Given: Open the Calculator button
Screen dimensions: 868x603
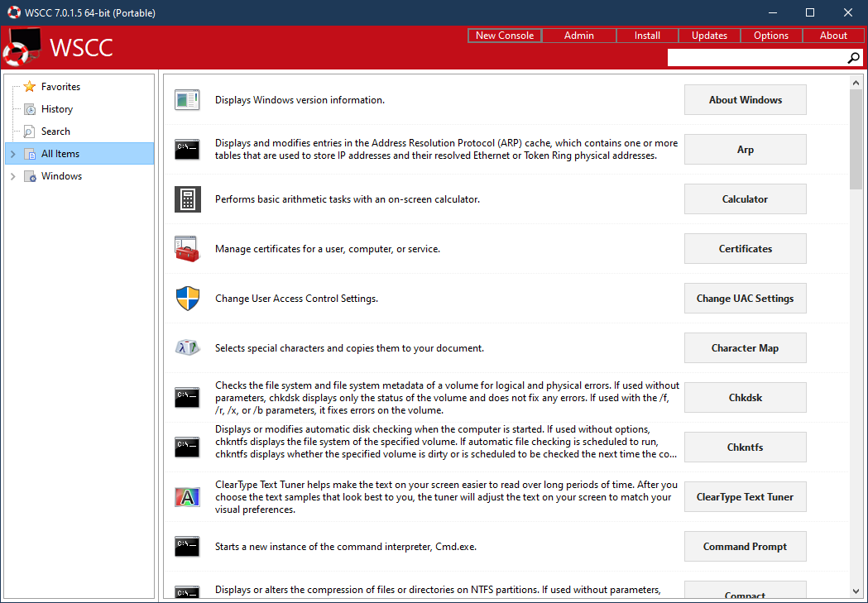Looking at the screenshot, I should [x=745, y=199].
